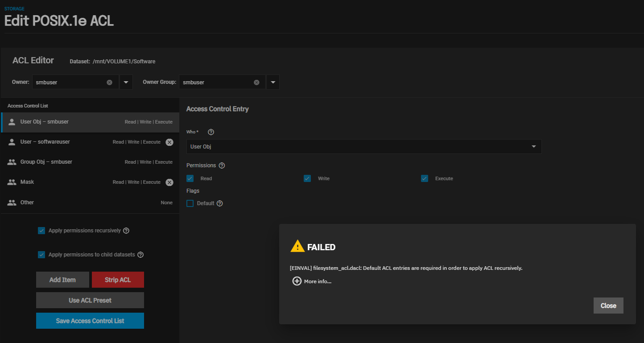Clear the Owner Group smbuser value
Screen dimensions: 644x343
pyautogui.click(x=256, y=83)
